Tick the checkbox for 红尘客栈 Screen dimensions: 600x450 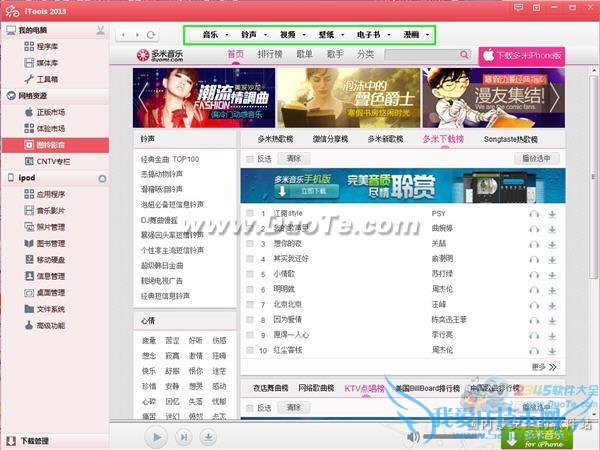coord(250,350)
